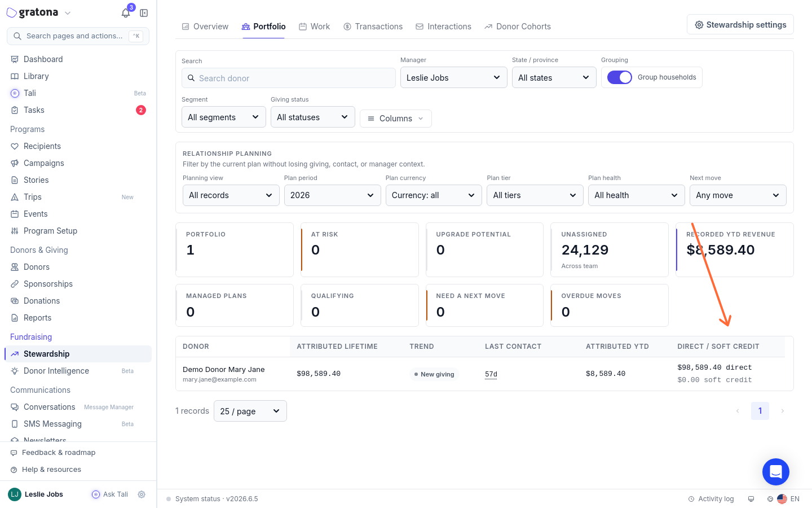
Task: Open the chat support bubble icon
Action: (x=776, y=472)
